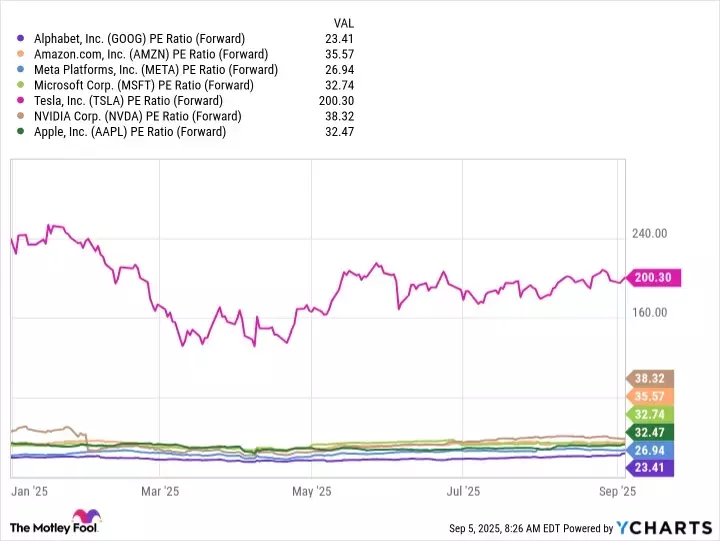Click the Alphabet (GOOG) purple legend dot
Screen dimensions: 720x541
pyautogui.click(x=21, y=39)
